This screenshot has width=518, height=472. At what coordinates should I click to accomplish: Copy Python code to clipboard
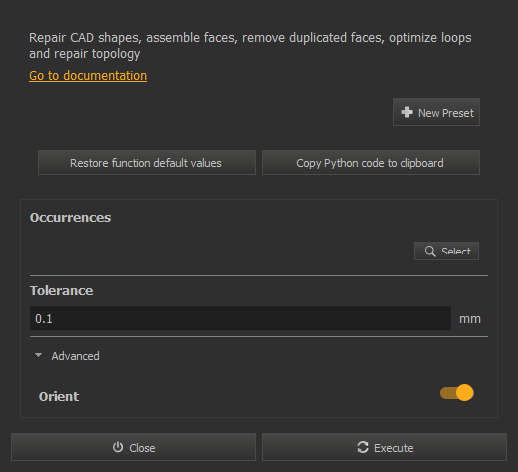(x=371, y=163)
